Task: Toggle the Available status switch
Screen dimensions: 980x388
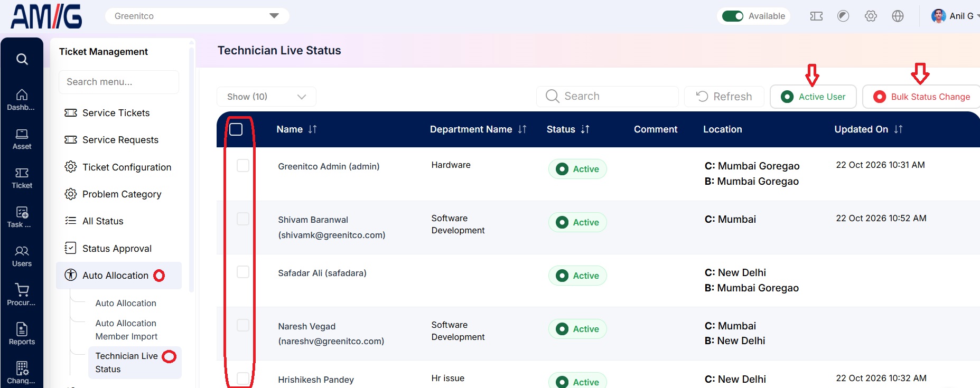Action: point(733,16)
